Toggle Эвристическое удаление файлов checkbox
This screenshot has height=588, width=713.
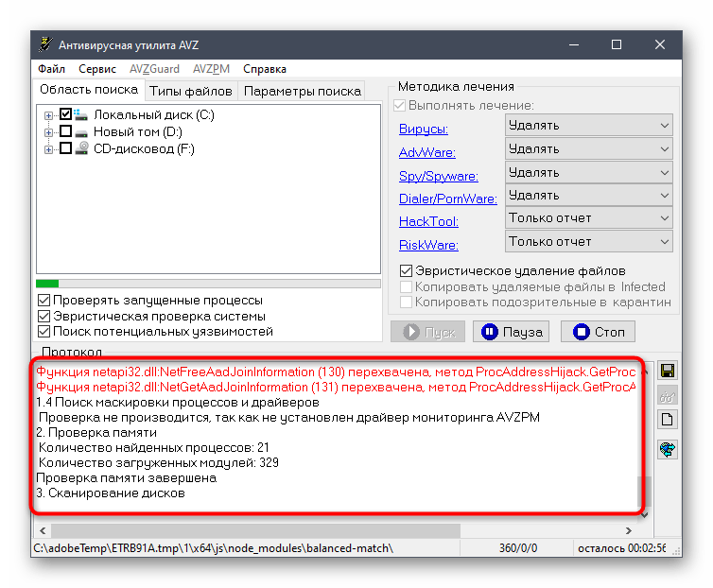(406, 271)
